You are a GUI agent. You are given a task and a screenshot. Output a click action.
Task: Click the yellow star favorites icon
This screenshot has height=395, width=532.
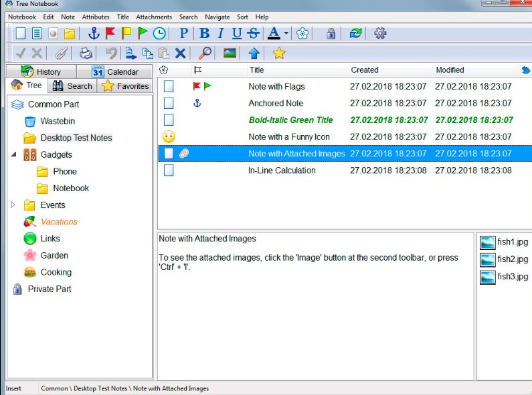pos(279,53)
